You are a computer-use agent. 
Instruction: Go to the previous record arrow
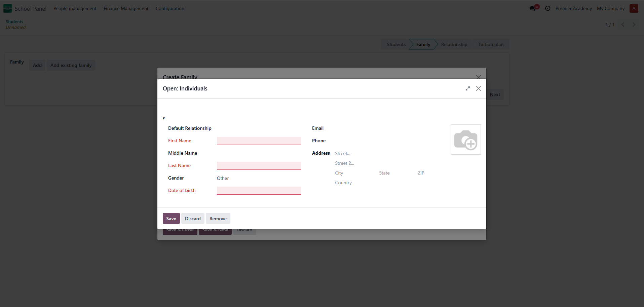tap(623, 25)
